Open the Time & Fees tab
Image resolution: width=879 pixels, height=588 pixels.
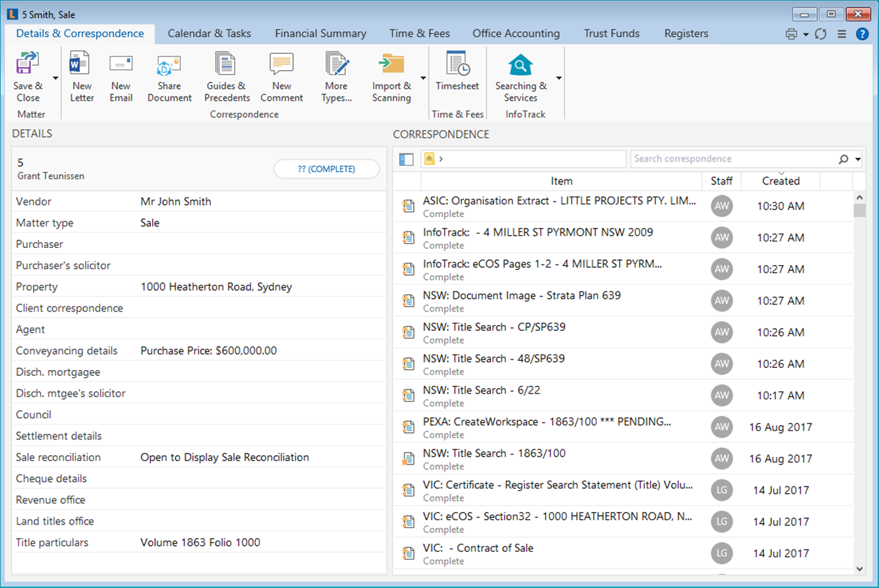tap(419, 34)
